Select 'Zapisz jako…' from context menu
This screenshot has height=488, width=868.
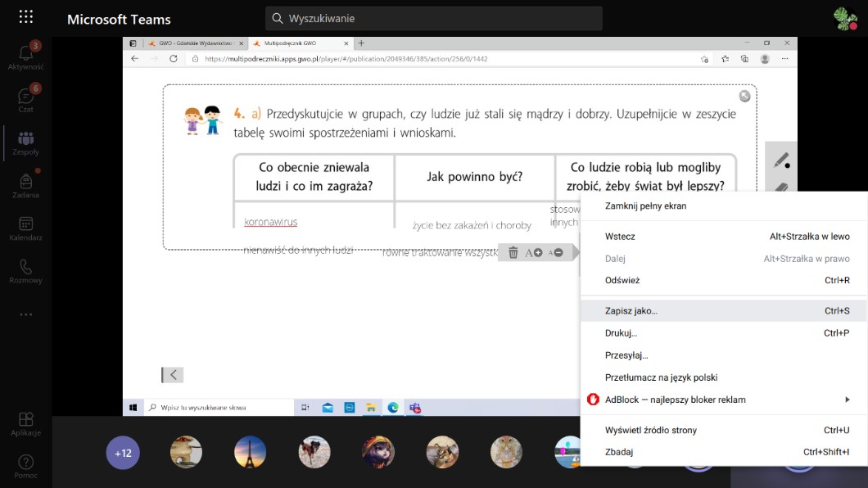[631, 311]
